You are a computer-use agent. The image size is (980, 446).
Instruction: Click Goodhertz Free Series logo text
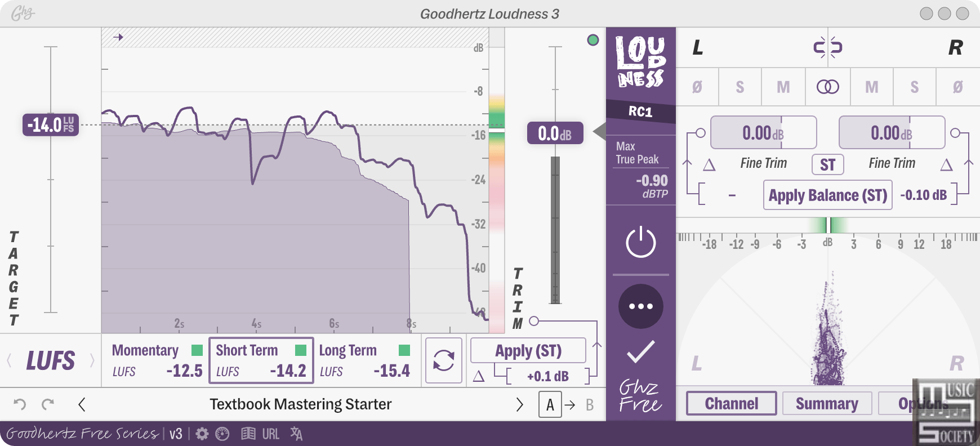(82, 433)
